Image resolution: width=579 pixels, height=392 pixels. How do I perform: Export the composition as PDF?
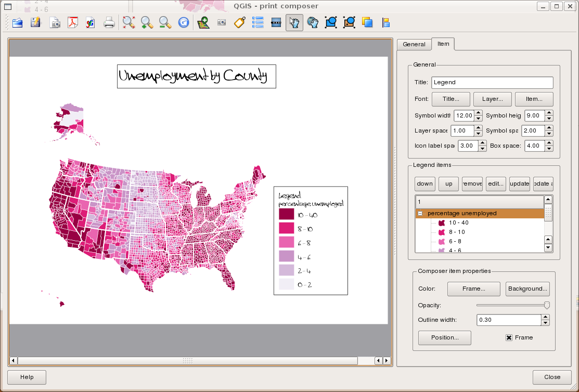tap(72, 22)
